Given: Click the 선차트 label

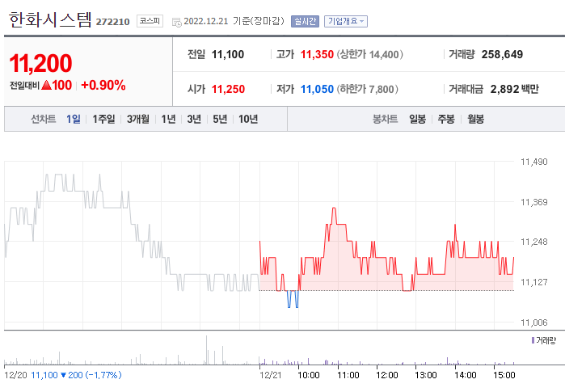Looking at the screenshot, I should (43, 119).
